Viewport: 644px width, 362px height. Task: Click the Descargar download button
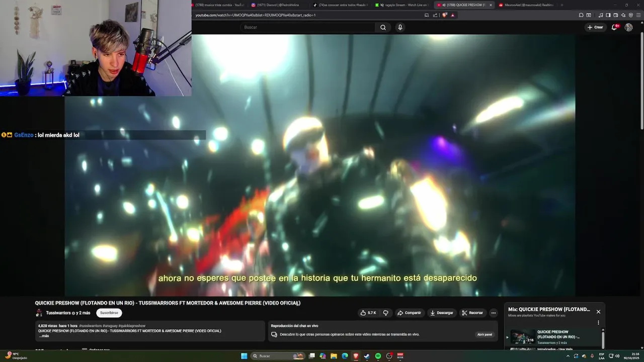[x=441, y=313]
